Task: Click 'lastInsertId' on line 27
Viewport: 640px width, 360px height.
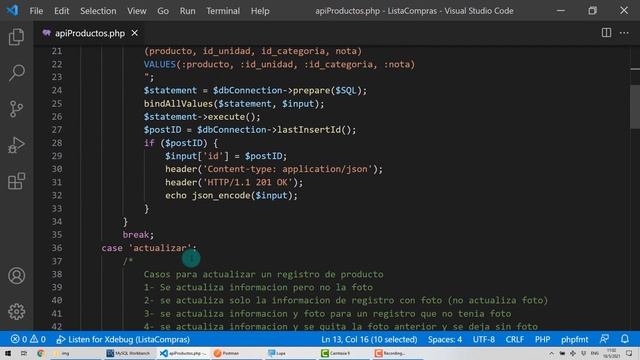Action: [309, 130]
